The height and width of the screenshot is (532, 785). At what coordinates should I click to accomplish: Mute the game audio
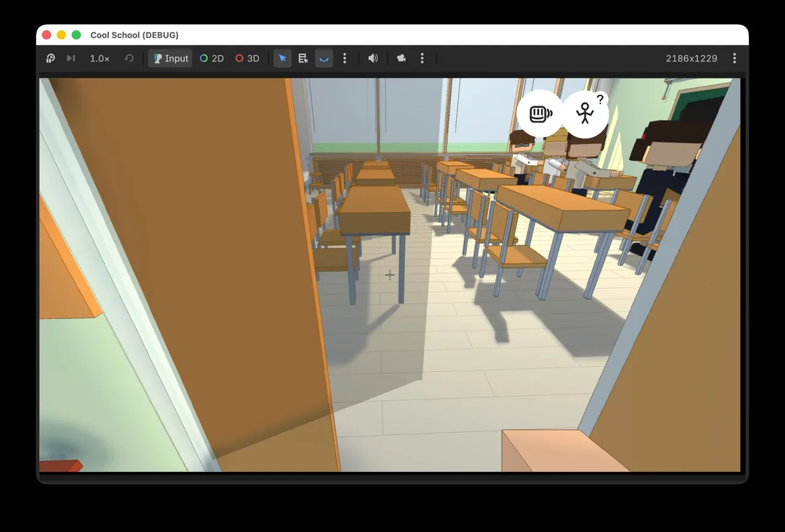(x=373, y=58)
